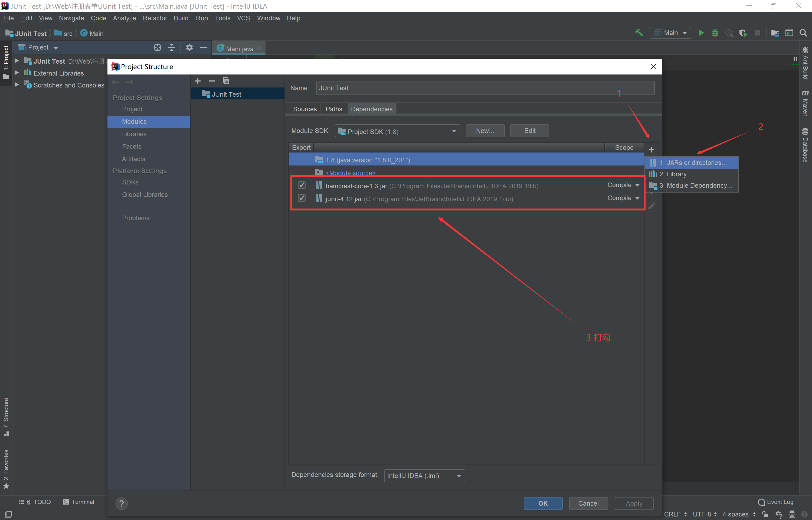
Task: Click the OK button
Action: [543, 503]
